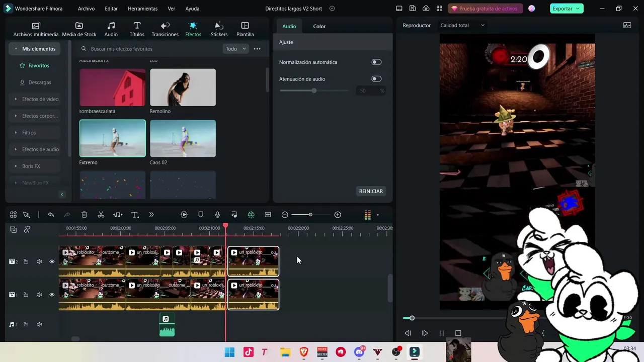Click the microphone voiceover icon

[x=217, y=215]
